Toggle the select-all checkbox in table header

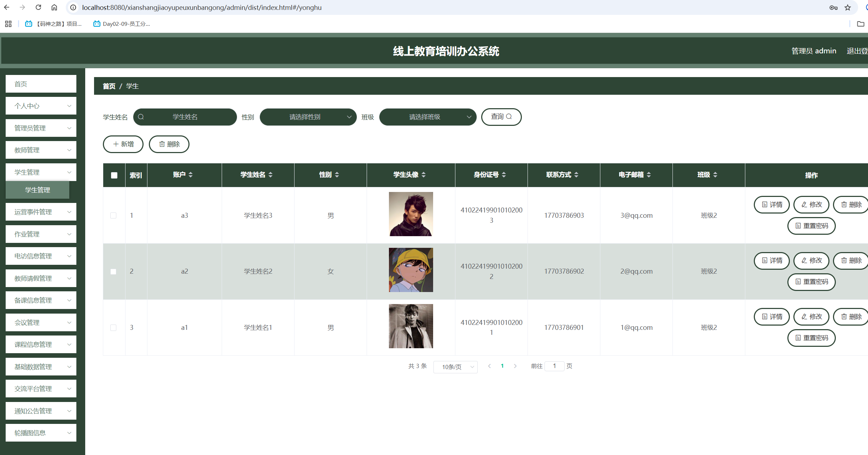[x=114, y=175]
